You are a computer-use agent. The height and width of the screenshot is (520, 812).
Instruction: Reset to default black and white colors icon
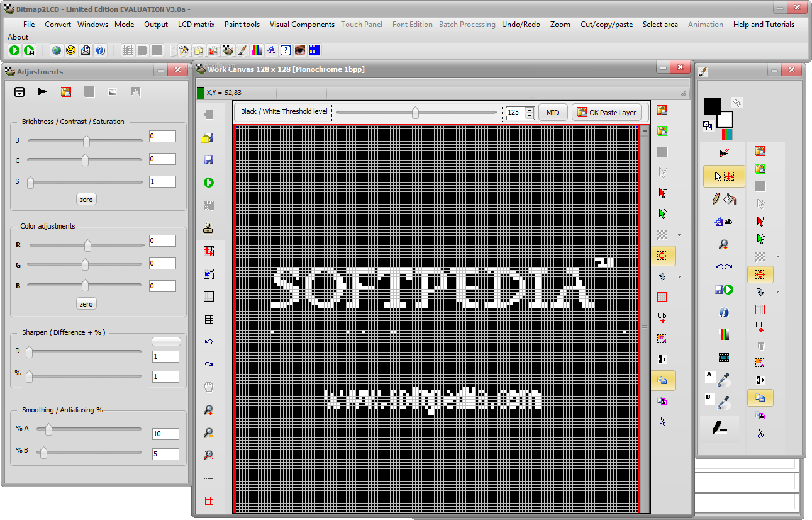[708, 126]
